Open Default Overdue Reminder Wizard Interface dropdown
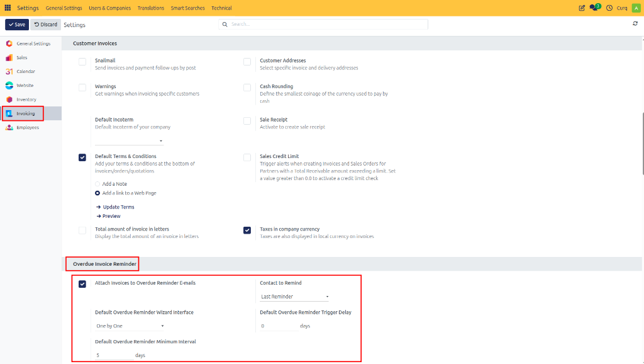The image size is (644, 364). tap(130, 326)
